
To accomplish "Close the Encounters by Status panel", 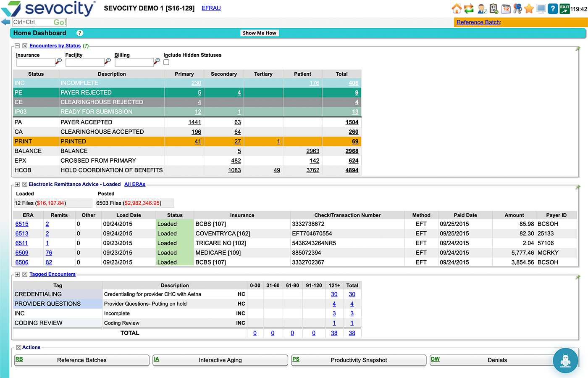I will 25,46.
